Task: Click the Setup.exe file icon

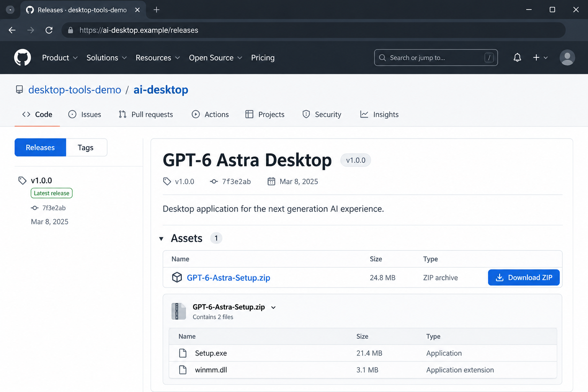Action: click(x=183, y=353)
